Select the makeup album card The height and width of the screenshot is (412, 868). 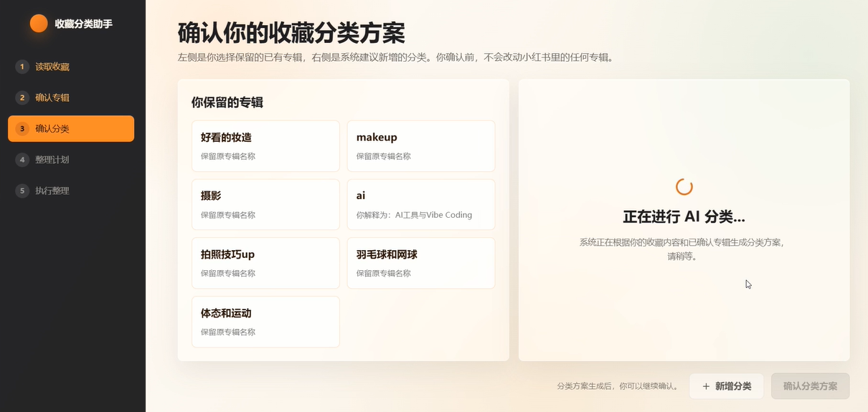pos(421,146)
